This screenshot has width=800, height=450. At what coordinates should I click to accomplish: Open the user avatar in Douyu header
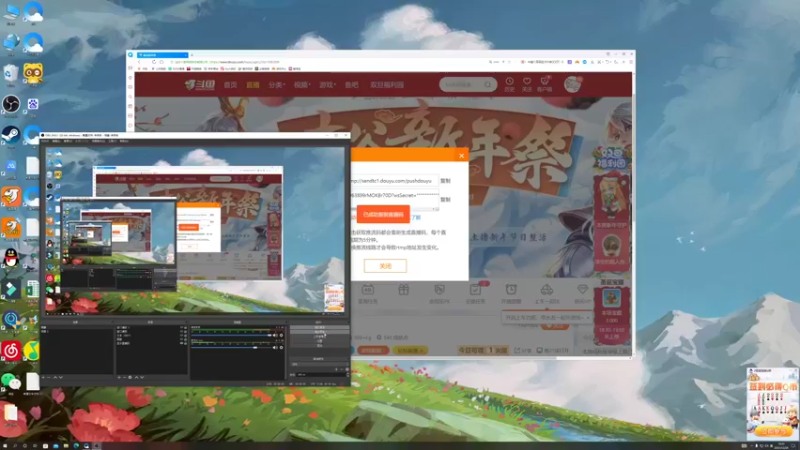tap(572, 84)
